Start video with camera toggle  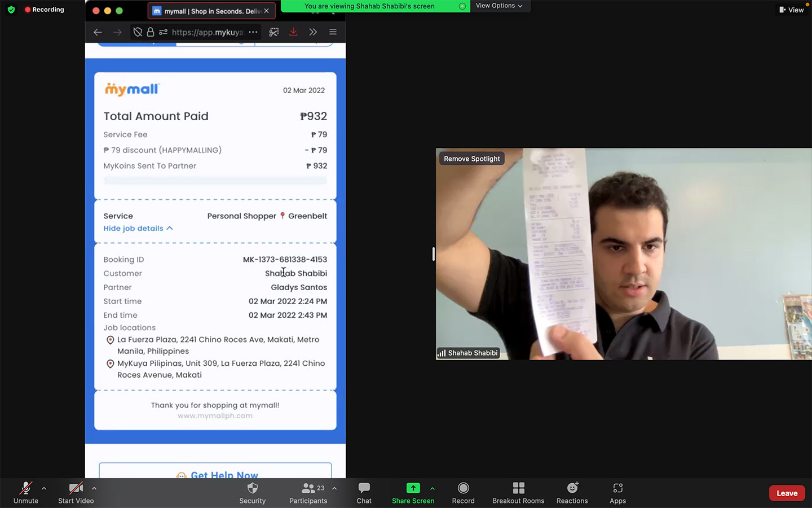point(76,492)
